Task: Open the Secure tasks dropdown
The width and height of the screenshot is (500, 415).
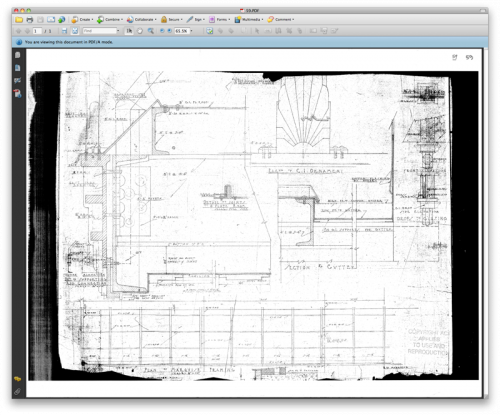Action: [x=172, y=20]
